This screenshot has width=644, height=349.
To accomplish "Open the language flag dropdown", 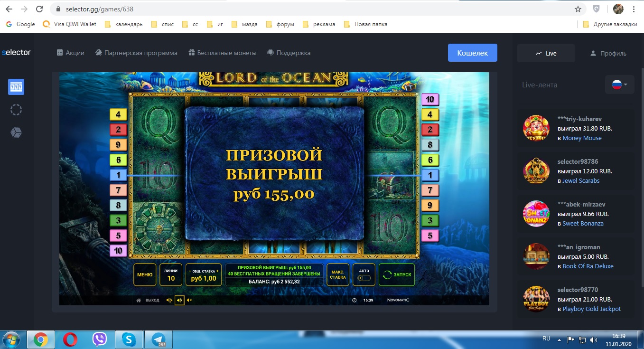I will coord(619,85).
